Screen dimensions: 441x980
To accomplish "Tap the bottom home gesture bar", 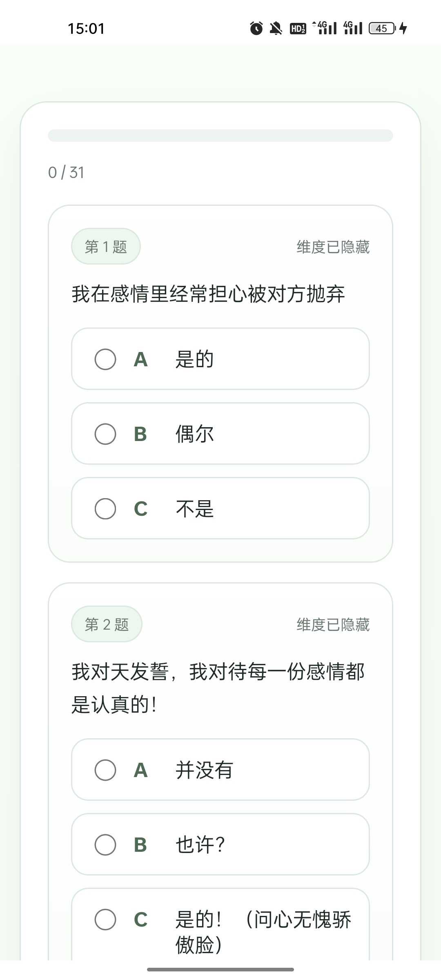I will [x=220, y=969].
